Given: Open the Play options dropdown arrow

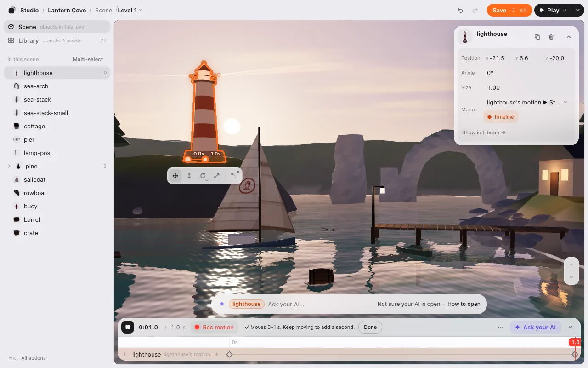Looking at the screenshot, I should 578,10.
